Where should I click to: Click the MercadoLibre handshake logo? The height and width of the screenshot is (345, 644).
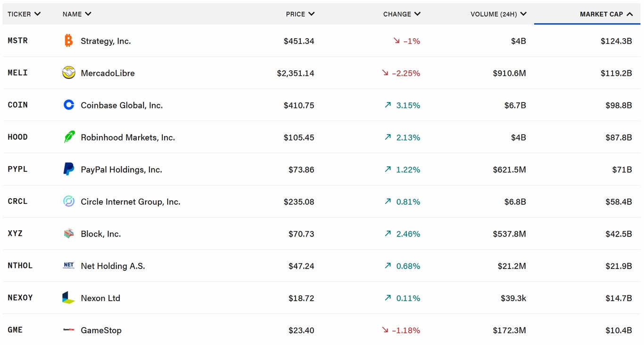(69, 73)
